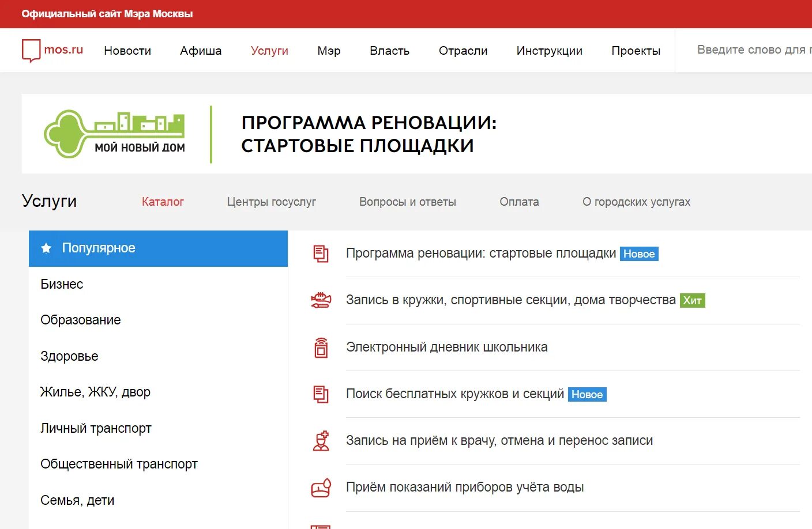812x529 pixels.
Task: Open the Проекты menu item
Action: 636,51
